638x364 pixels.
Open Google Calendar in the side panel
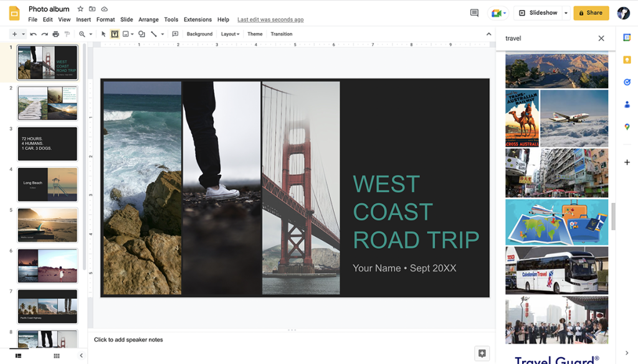pyautogui.click(x=627, y=38)
